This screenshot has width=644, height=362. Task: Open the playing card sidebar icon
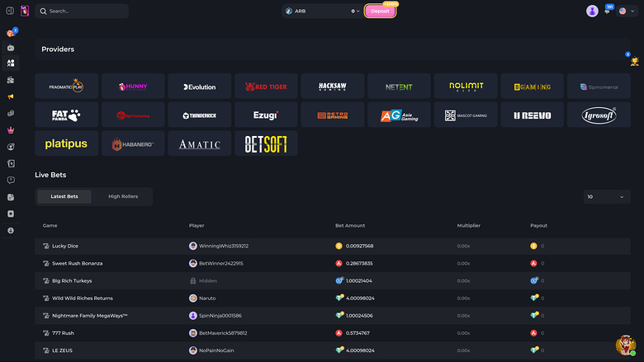click(x=11, y=163)
